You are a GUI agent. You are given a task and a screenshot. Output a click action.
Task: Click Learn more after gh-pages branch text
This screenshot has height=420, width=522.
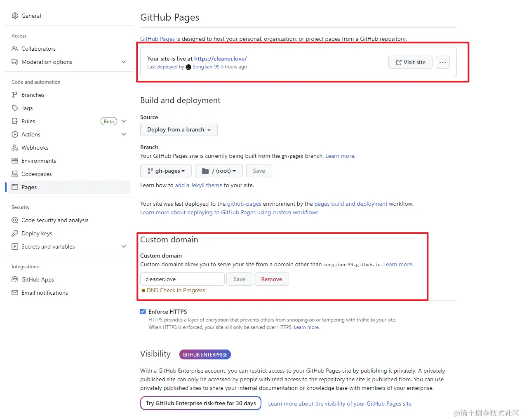340,156
